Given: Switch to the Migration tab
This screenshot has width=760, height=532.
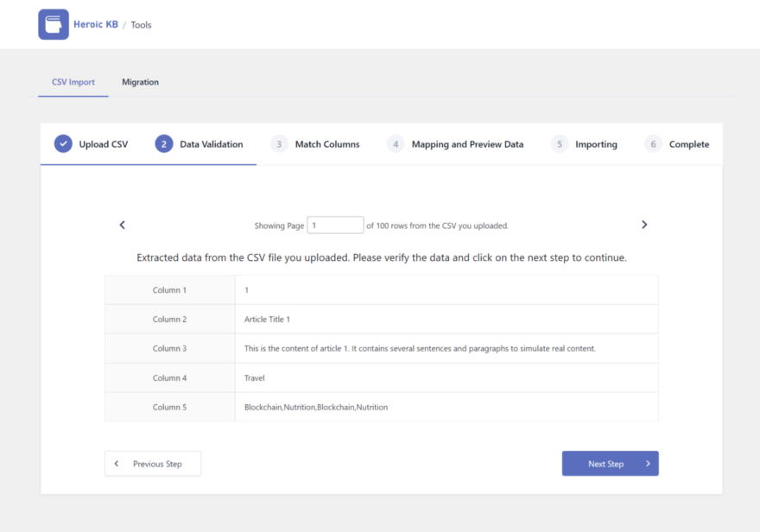Looking at the screenshot, I should tap(139, 81).
